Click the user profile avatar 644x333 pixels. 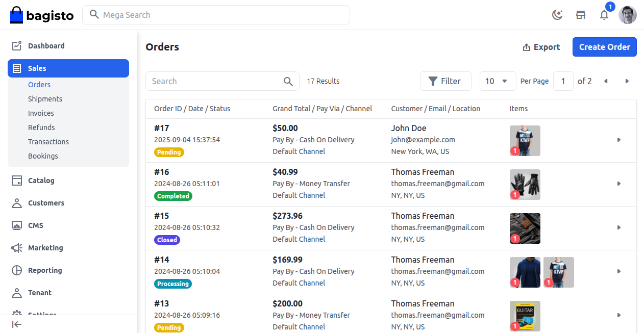(627, 15)
